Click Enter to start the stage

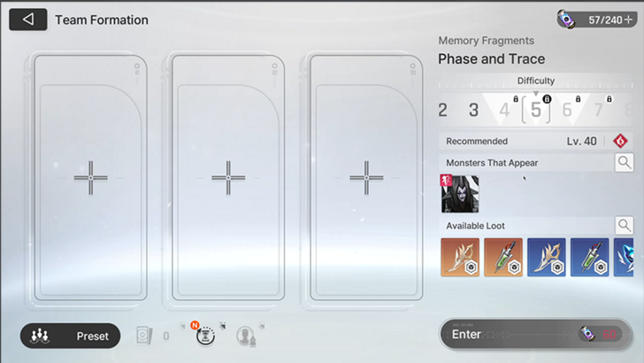(x=535, y=334)
